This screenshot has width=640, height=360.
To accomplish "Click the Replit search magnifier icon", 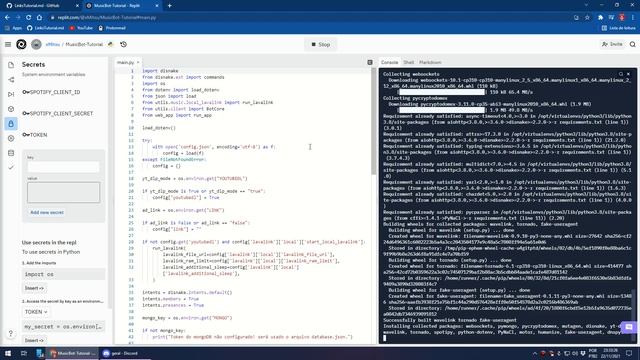I will (x=632, y=44).
